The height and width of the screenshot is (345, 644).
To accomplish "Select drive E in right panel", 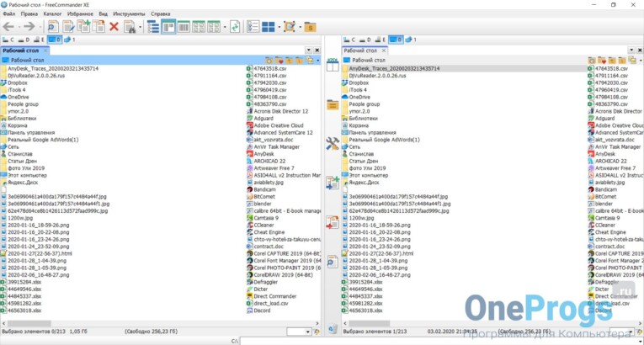I will 381,40.
